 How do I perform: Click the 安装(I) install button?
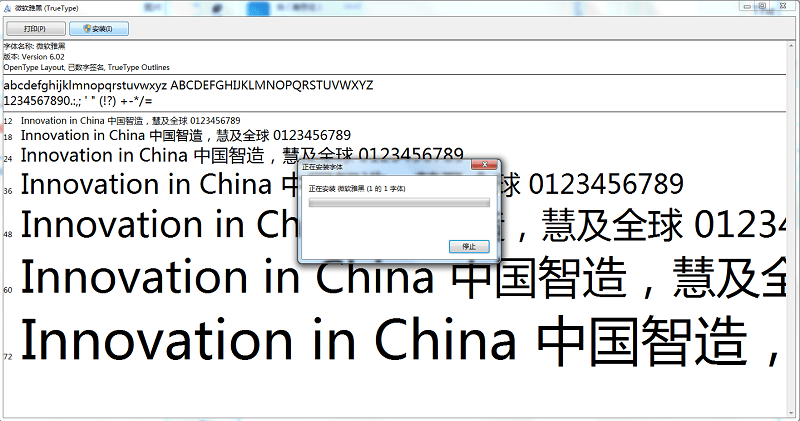(x=99, y=29)
